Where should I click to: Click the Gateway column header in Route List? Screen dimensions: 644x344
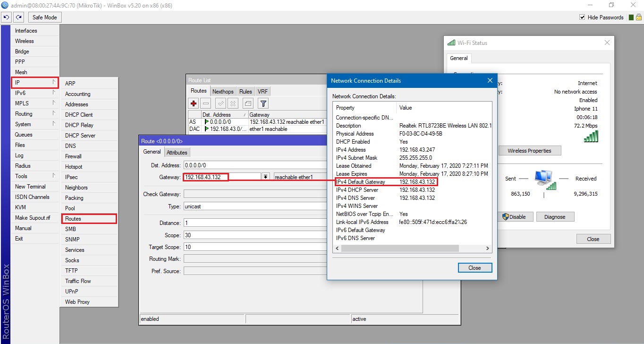[287, 115]
